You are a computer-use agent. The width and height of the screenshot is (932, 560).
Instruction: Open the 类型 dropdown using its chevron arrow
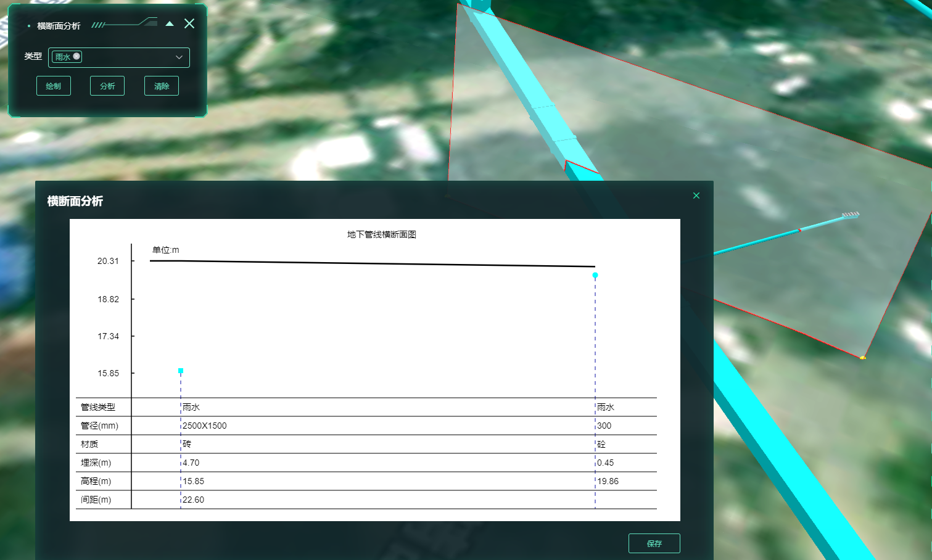179,57
